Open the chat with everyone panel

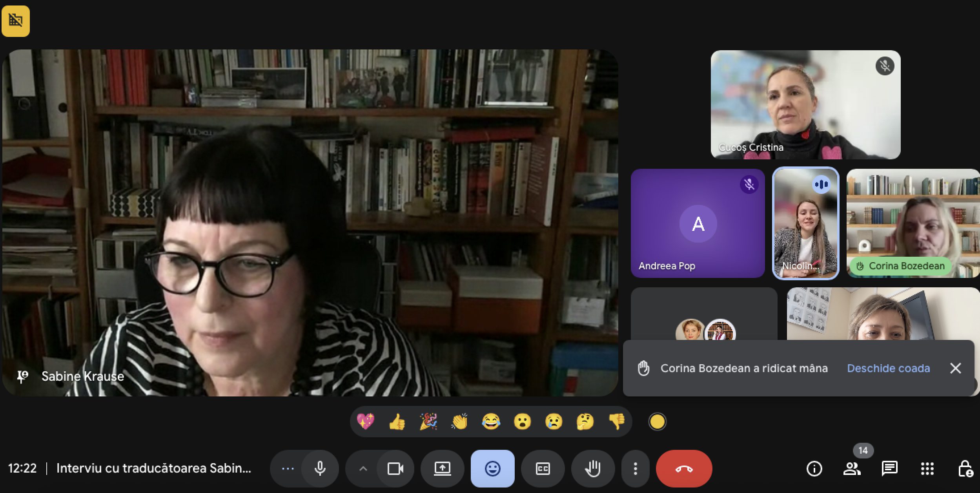[x=889, y=469]
